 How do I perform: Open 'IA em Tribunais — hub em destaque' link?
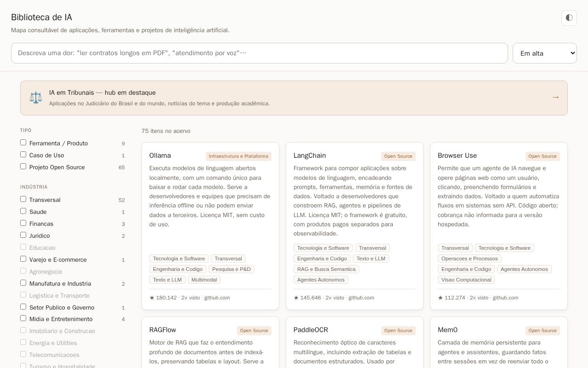click(294, 98)
